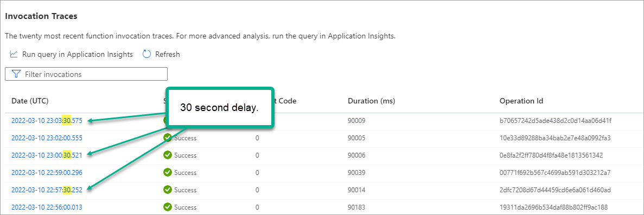Select duration value 90039
644x215 pixels.
[356, 172]
